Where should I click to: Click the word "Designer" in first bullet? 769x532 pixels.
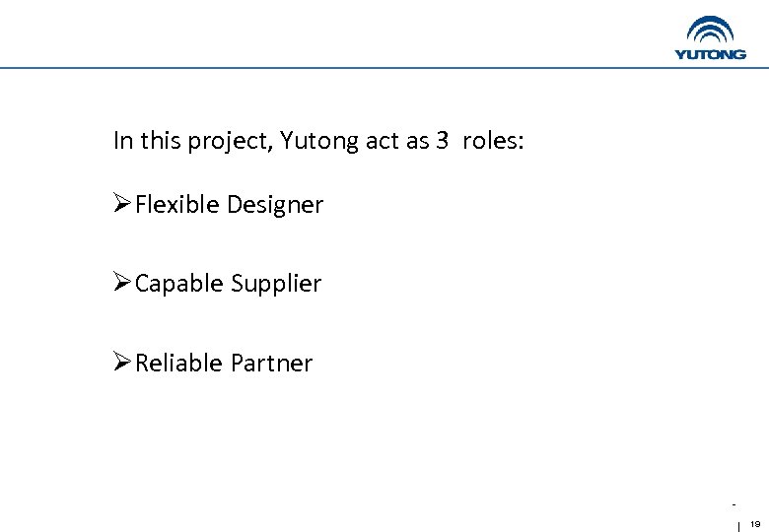coord(275,205)
